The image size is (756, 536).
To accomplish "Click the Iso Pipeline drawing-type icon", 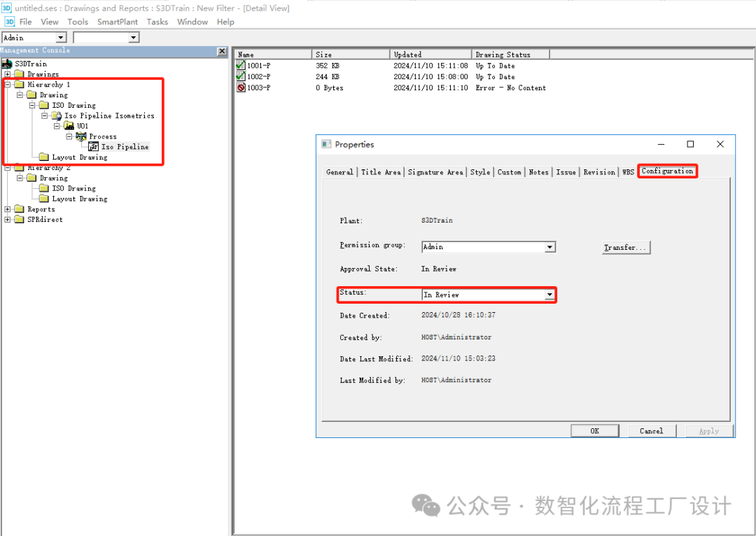I will click(x=94, y=146).
